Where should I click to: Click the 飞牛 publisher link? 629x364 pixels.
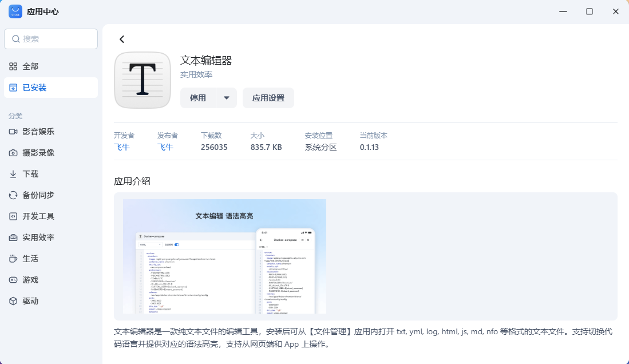165,147
